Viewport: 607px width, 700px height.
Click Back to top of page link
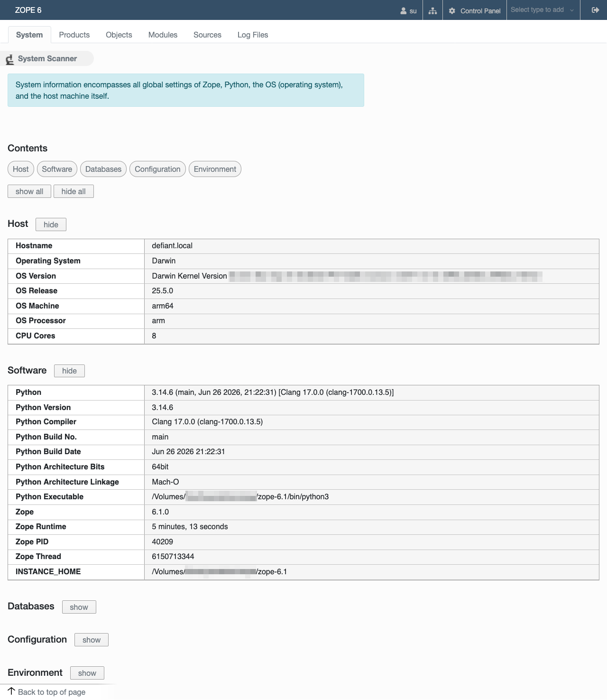(x=52, y=692)
